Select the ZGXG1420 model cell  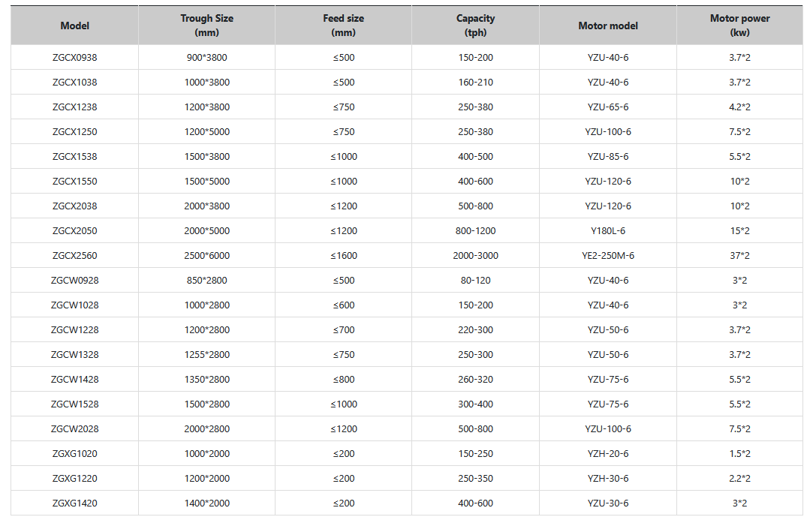point(74,503)
